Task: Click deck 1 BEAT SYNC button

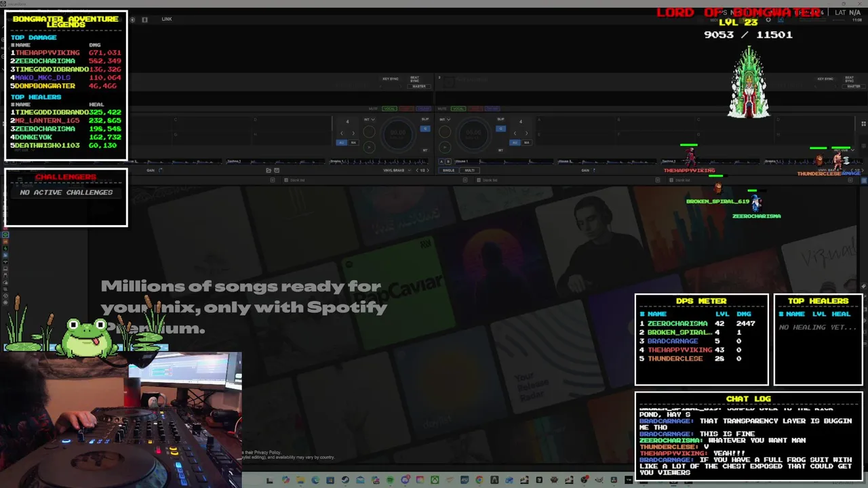Action: (415, 79)
